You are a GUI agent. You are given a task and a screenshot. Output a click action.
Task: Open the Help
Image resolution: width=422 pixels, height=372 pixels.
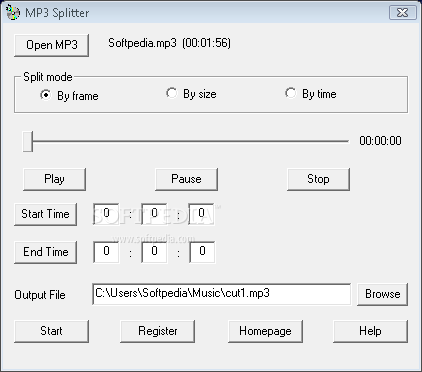pyautogui.click(x=370, y=331)
